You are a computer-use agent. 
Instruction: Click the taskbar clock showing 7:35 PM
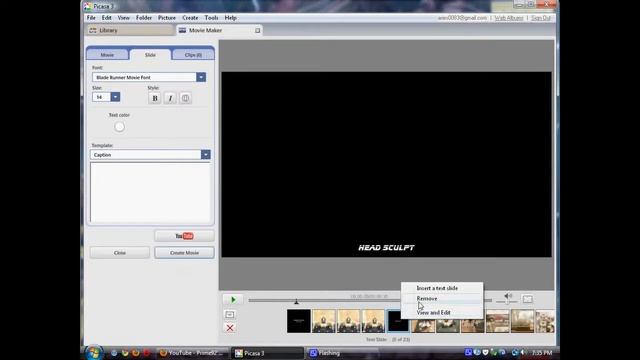pos(542,353)
